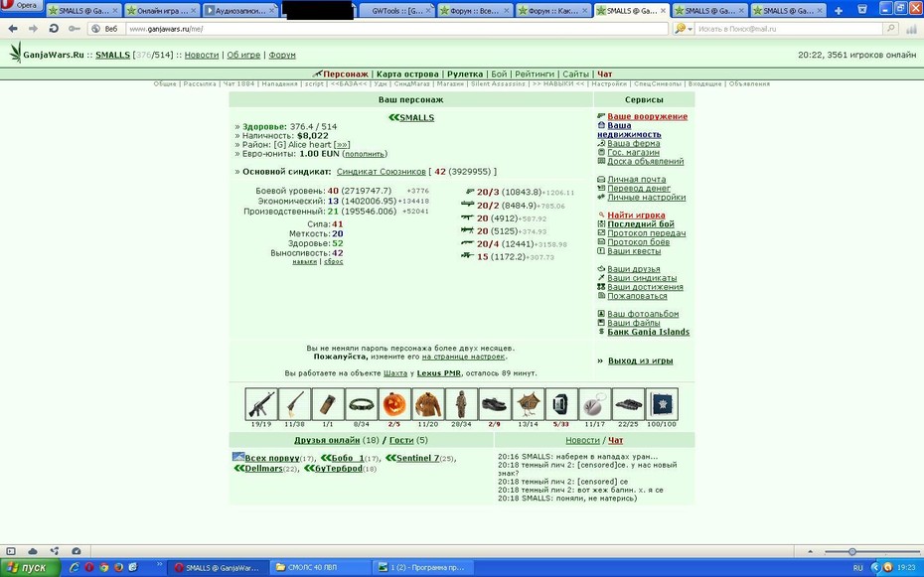Open the Гос. магазин link
The height and width of the screenshot is (577, 924).
coord(633,153)
